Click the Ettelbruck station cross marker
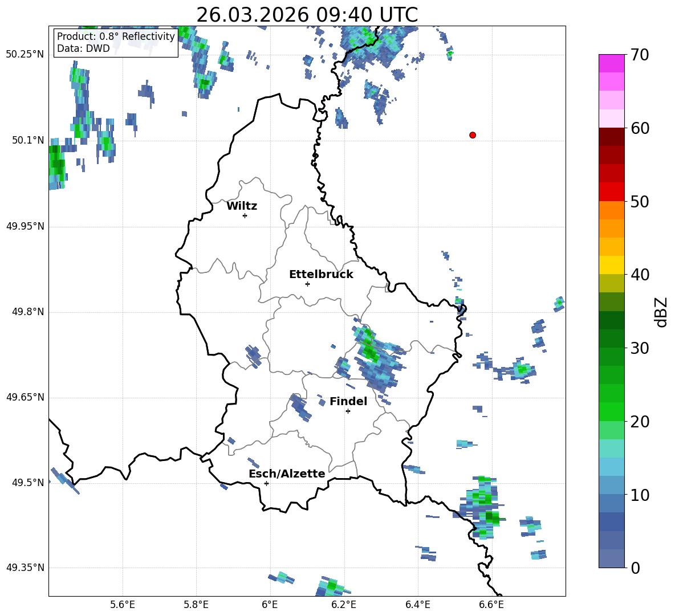675x616 pixels. 307,284
